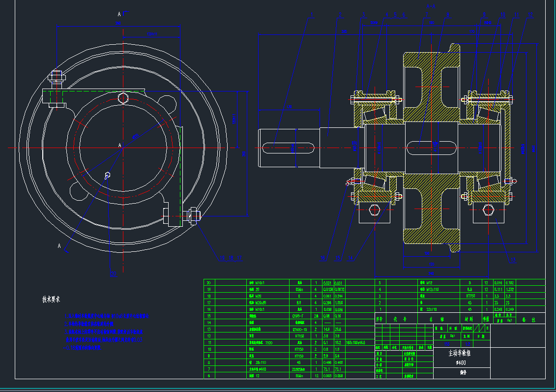The image size is (556, 392).
Task: Click the 技术要求 heading text
Action: (x=51, y=299)
